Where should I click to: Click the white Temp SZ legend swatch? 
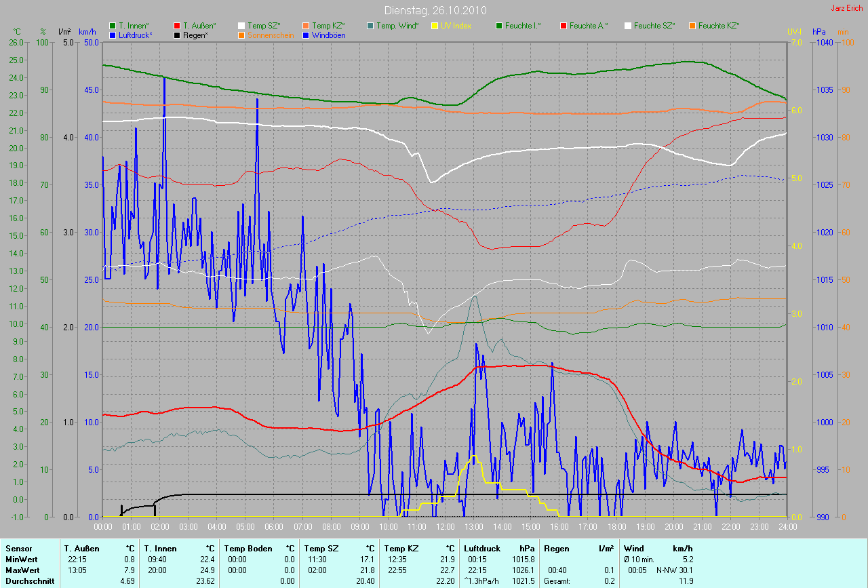[241, 26]
